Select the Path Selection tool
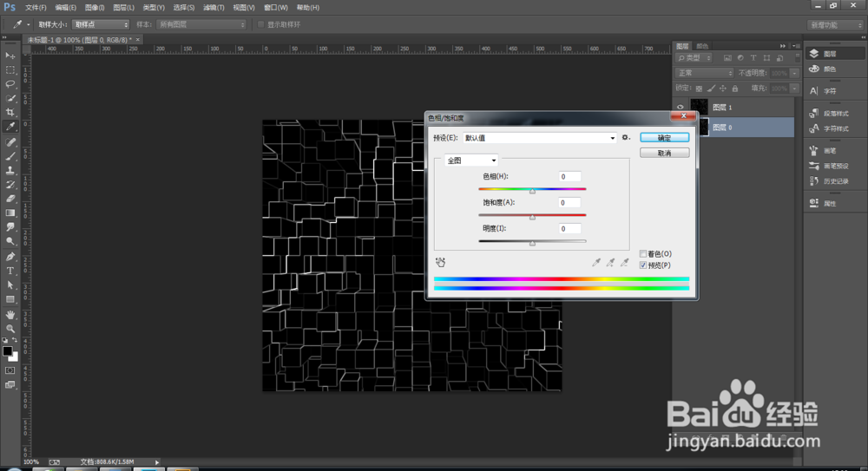The image size is (868, 471). tap(10, 285)
